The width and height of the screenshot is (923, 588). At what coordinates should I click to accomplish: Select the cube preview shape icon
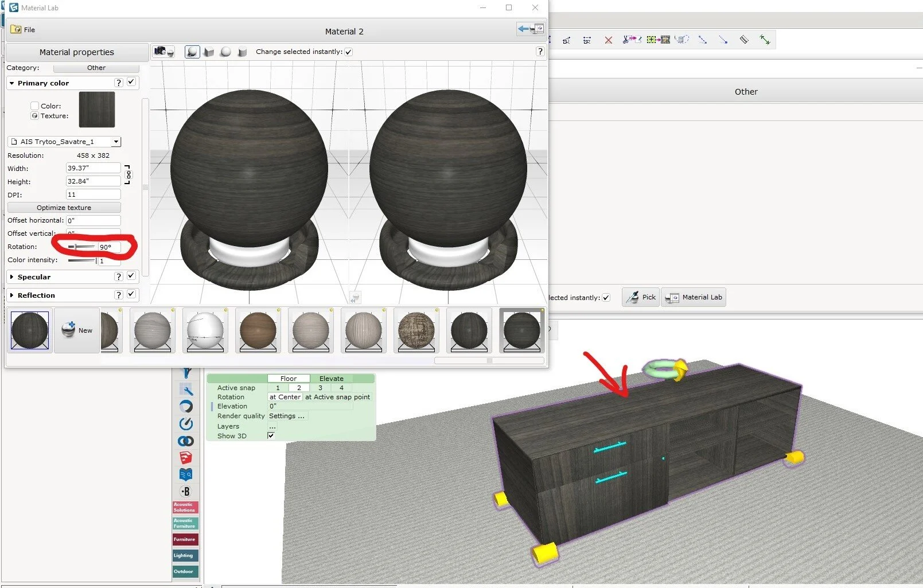[x=209, y=51]
